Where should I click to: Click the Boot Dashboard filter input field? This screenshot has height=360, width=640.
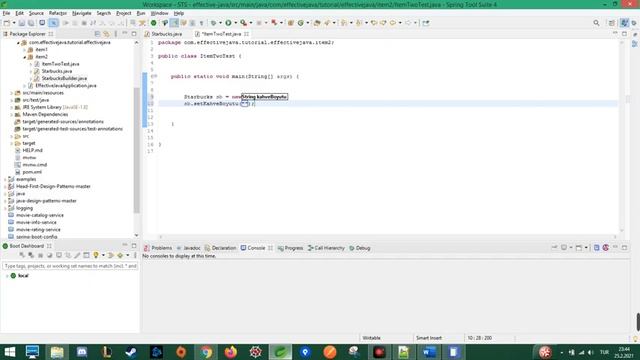[70, 266]
